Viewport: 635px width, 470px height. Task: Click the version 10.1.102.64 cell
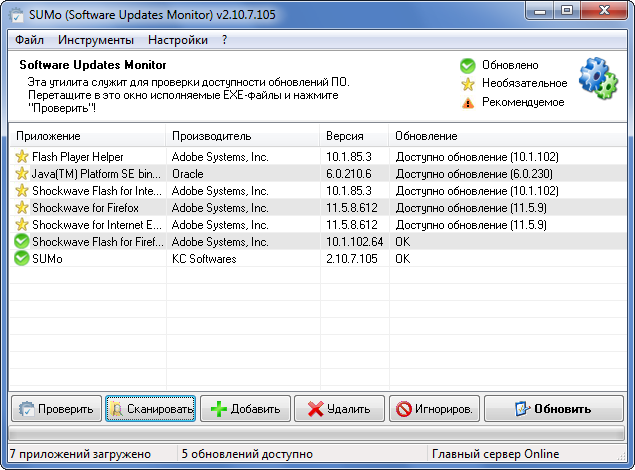354,242
